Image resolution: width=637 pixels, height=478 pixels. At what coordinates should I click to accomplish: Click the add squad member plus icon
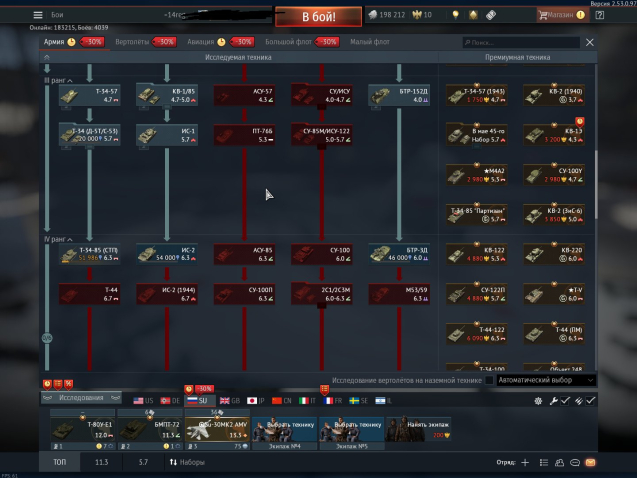pos(526,463)
